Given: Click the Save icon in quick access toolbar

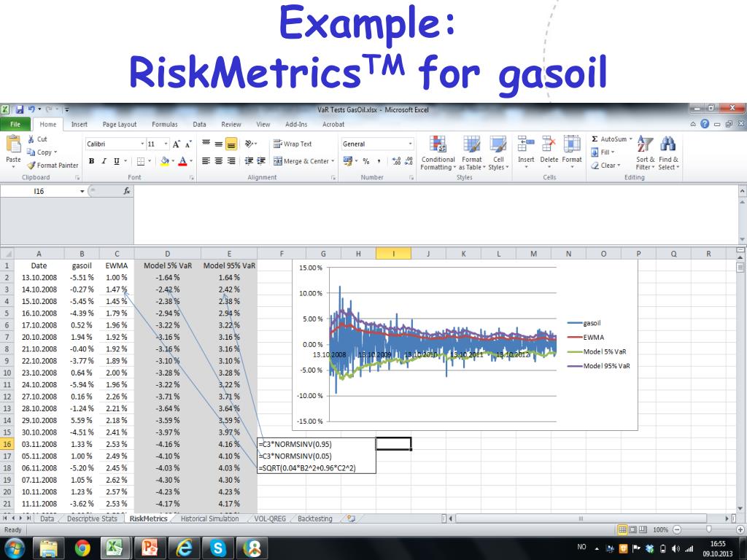Looking at the screenshot, I should [x=19, y=109].
